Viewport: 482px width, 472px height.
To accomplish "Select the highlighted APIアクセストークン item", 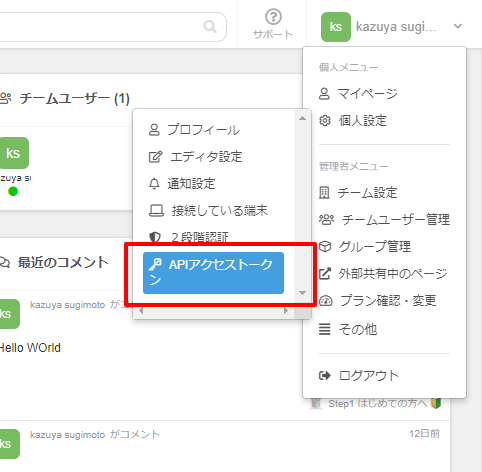I will 213,273.
